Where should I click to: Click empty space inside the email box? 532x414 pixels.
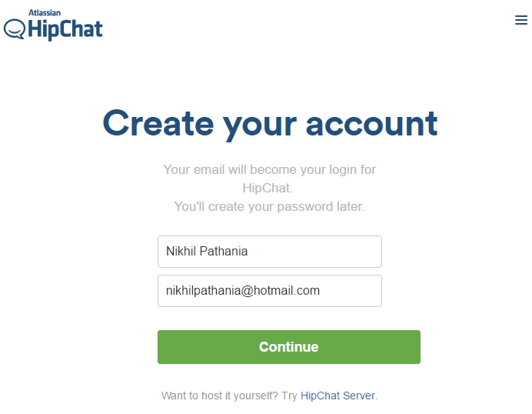click(x=351, y=291)
